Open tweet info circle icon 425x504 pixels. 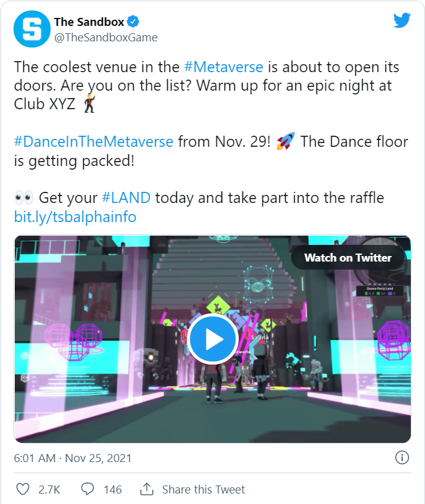(402, 457)
